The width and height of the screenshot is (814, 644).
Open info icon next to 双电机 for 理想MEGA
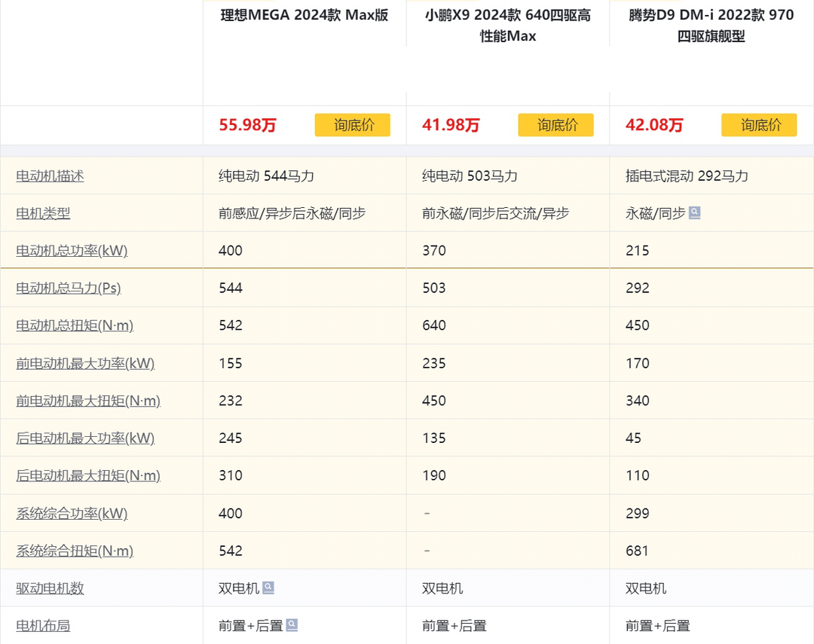coord(268,588)
